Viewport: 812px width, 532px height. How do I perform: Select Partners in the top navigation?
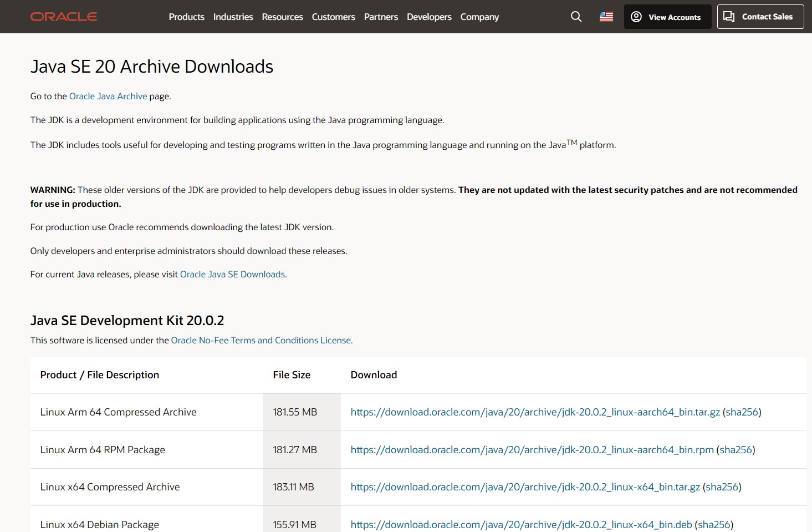coord(381,17)
